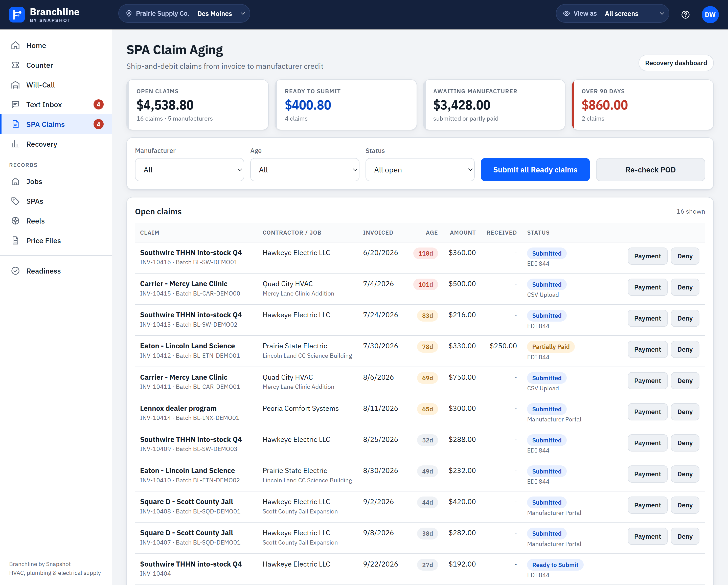The height and width of the screenshot is (585, 728).
Task: Deny the INV-10408 claim
Action: pyautogui.click(x=685, y=505)
